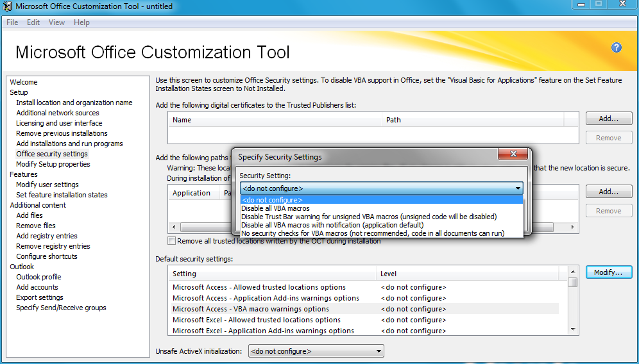Click the trusted locations horizontal scroll left arrow
The width and height of the screenshot is (639, 364).
pyautogui.click(x=174, y=227)
